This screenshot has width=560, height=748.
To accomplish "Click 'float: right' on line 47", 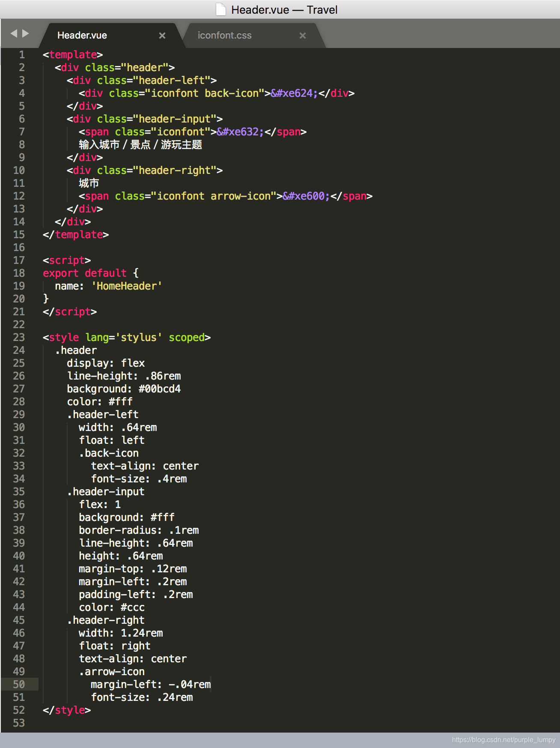I will click(115, 646).
